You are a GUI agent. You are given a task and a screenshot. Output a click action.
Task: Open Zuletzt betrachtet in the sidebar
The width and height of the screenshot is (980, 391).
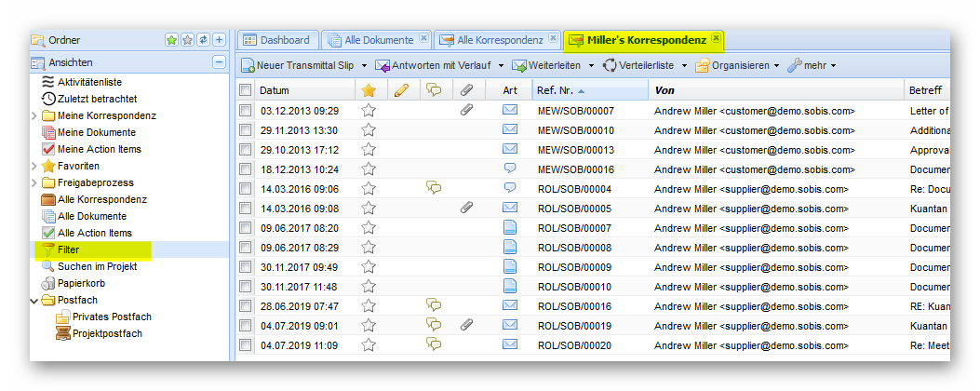pyautogui.click(x=97, y=99)
